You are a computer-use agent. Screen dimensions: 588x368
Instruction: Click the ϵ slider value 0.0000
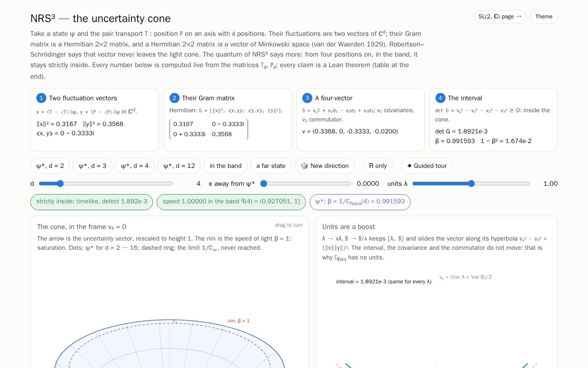tap(368, 184)
